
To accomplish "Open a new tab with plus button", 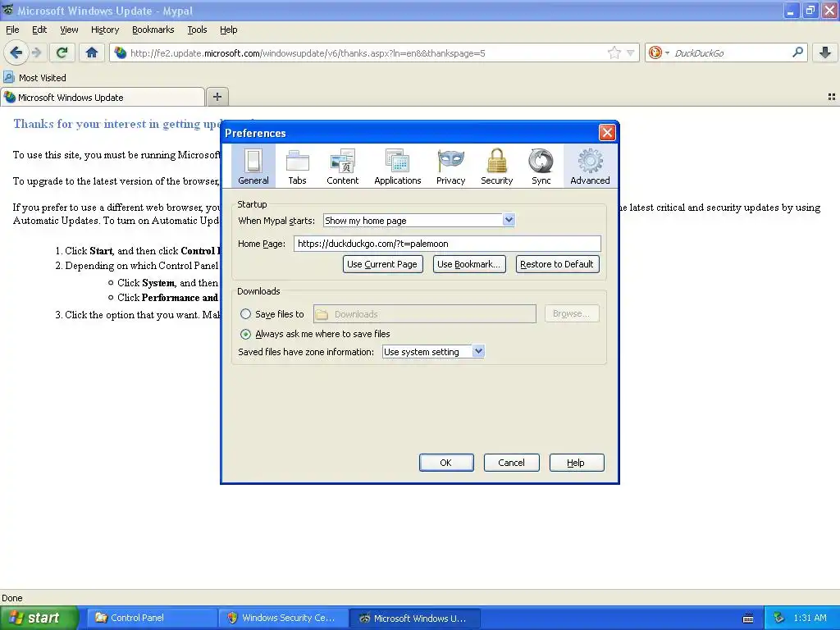I will [217, 97].
